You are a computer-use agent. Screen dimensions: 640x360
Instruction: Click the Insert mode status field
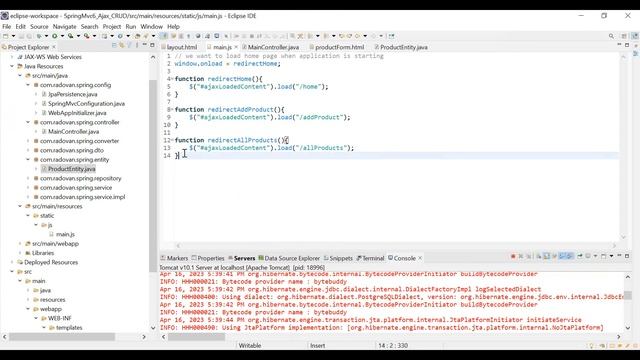coord(318,345)
